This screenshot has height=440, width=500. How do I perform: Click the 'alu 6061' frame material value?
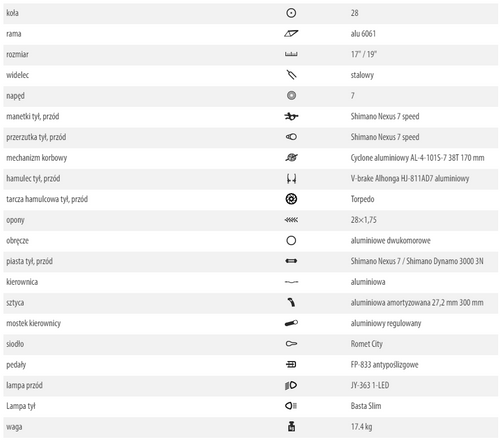tap(363, 34)
